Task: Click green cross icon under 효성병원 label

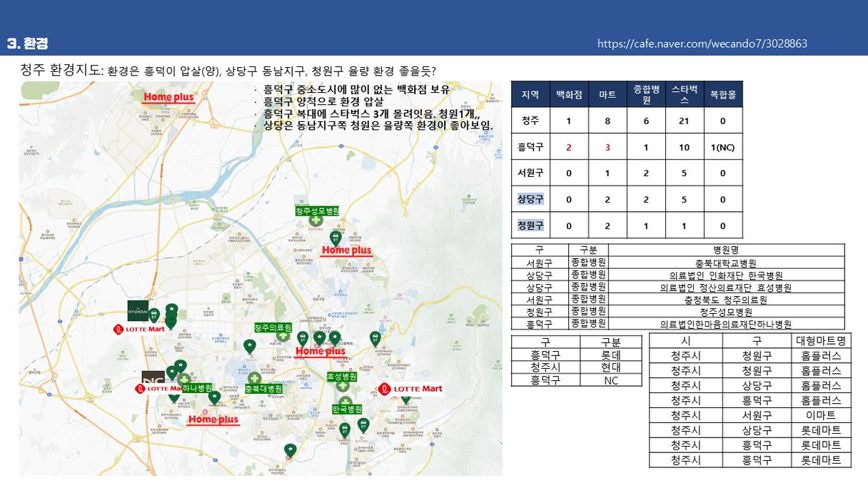Action: tap(343, 386)
